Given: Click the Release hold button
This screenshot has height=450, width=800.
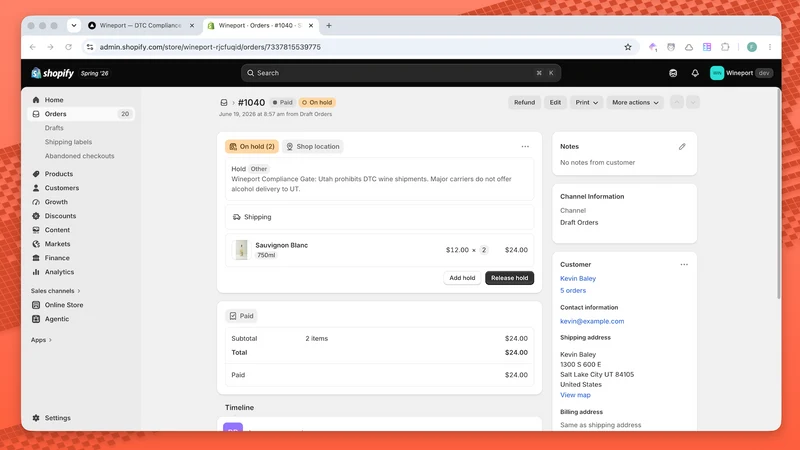Looking at the screenshot, I should [509, 278].
